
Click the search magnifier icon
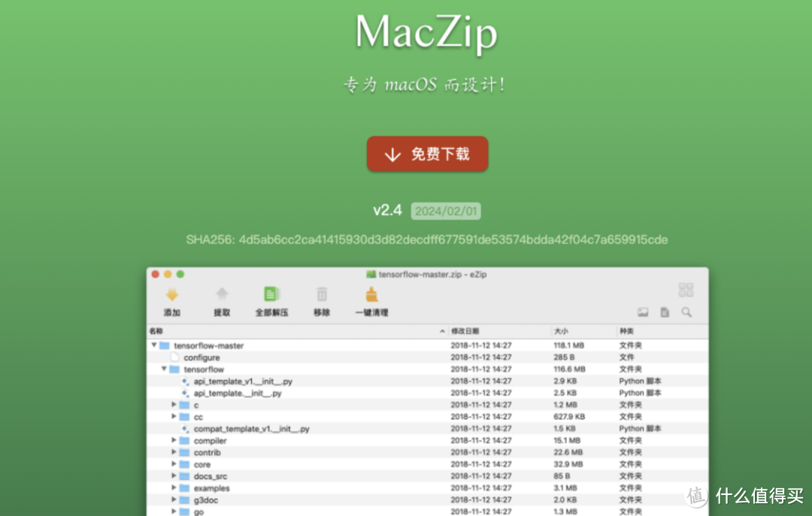(686, 312)
